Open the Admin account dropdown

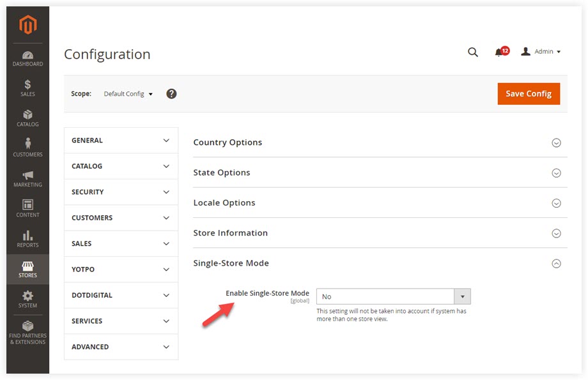541,52
